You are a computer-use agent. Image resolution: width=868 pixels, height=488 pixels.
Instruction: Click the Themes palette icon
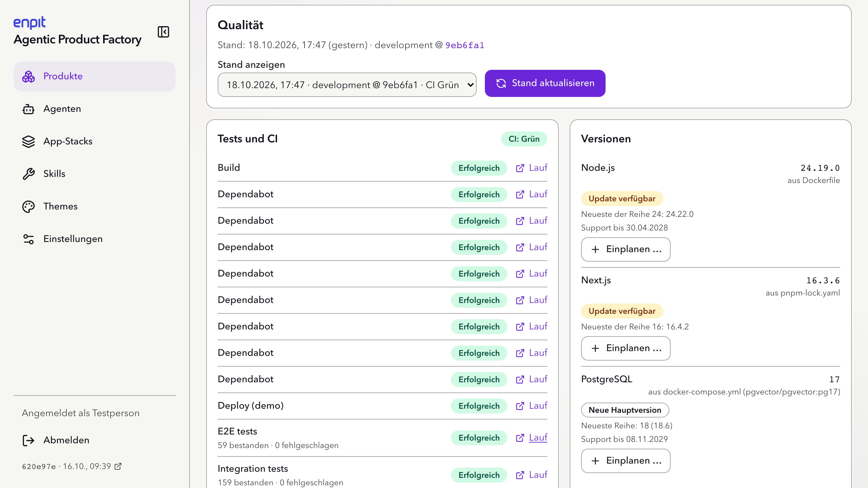pos(28,207)
